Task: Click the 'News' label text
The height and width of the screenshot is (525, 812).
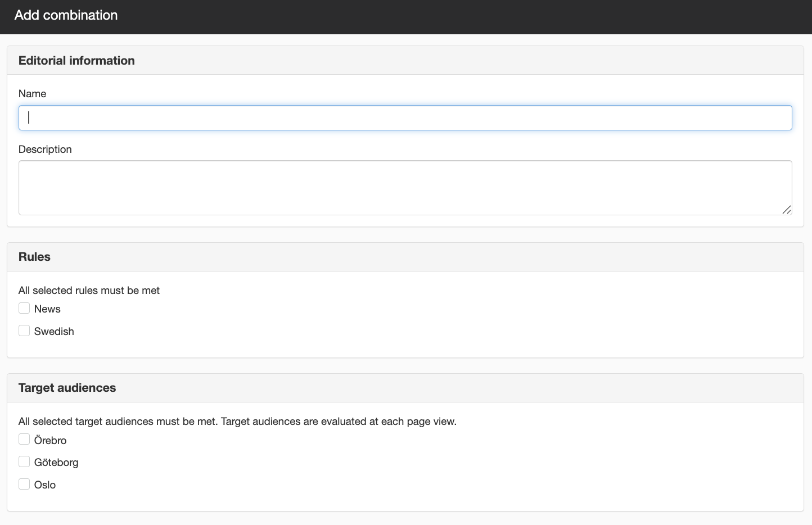Action: [x=47, y=309]
